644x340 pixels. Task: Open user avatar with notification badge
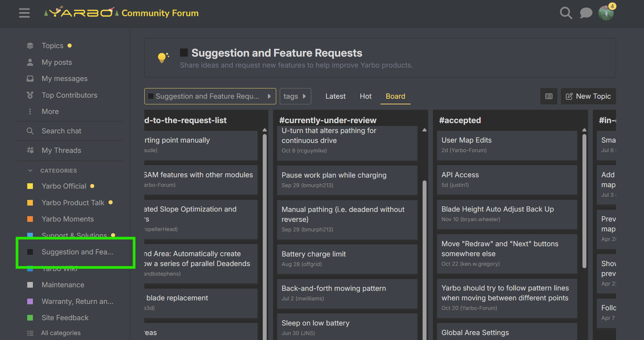tap(606, 13)
